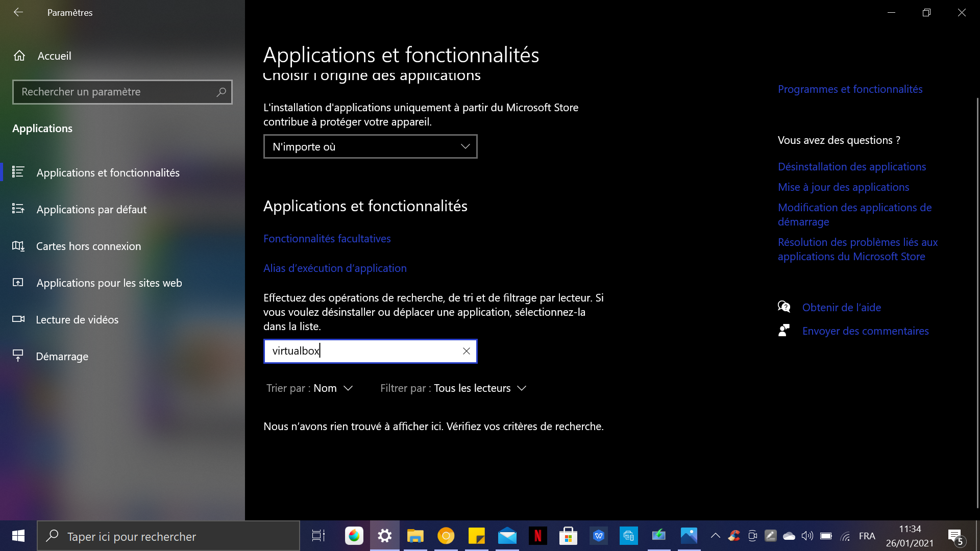Click Programmes et fonctionnalités link

point(850,89)
